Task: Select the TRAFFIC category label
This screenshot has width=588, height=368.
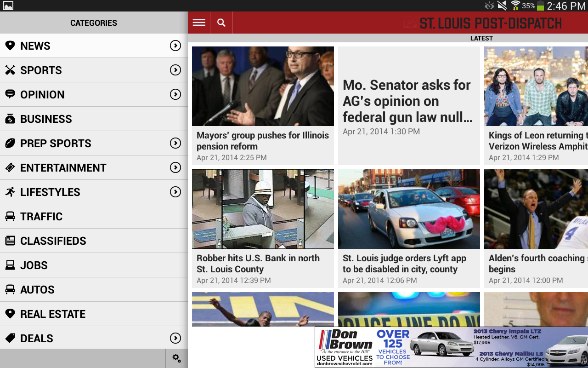Action: pos(41,217)
